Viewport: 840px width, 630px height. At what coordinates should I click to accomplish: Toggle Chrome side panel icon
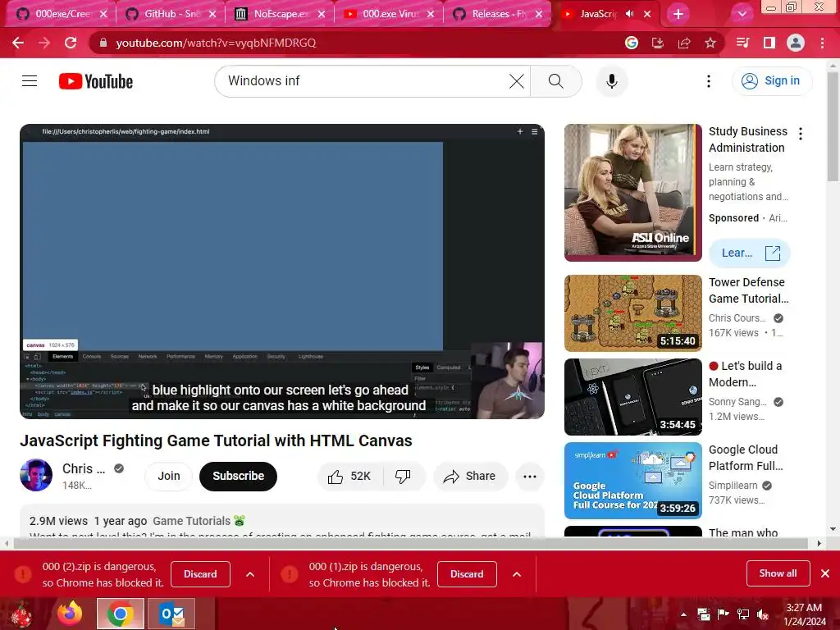(769, 43)
